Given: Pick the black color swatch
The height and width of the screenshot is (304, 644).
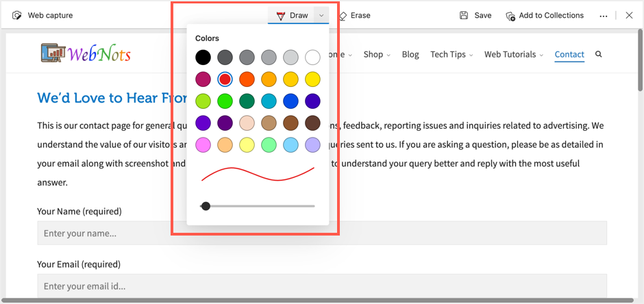Looking at the screenshot, I should pyautogui.click(x=203, y=58).
